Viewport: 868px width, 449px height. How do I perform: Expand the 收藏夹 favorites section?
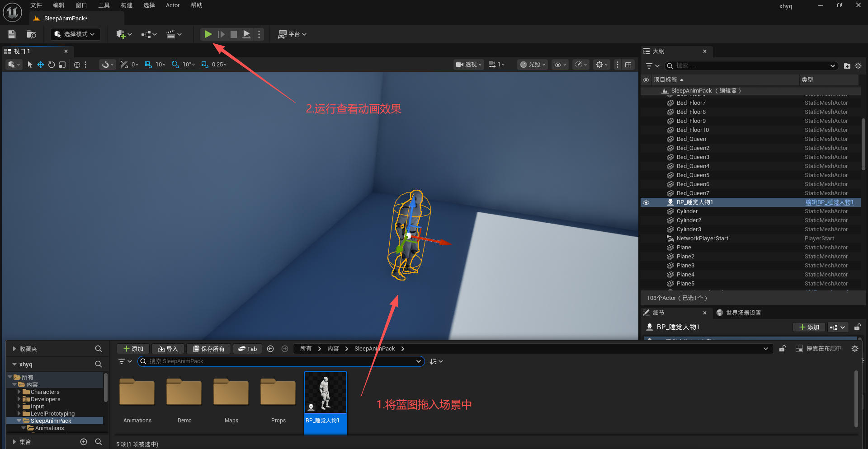14,349
